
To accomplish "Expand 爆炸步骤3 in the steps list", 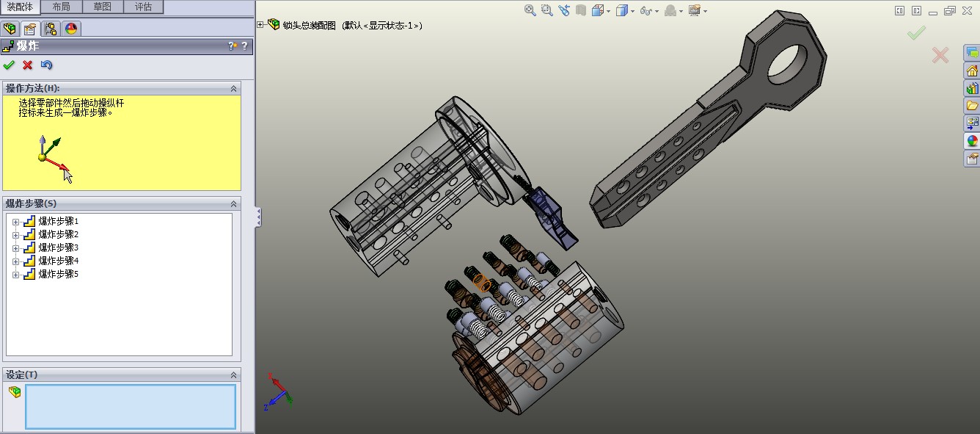I will (15, 248).
